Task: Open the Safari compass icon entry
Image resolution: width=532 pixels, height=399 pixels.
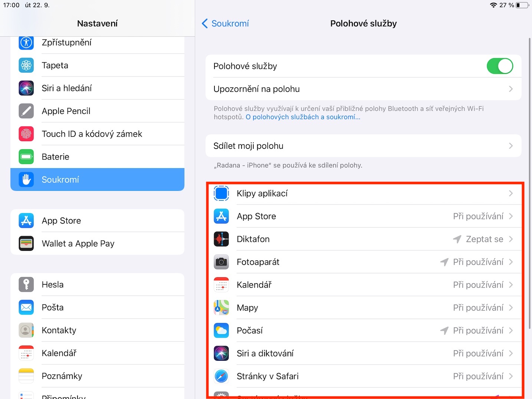Action: (x=221, y=376)
